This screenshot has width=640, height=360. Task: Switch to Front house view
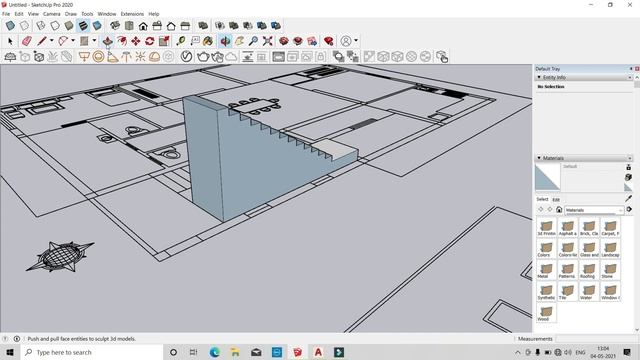tap(143, 26)
